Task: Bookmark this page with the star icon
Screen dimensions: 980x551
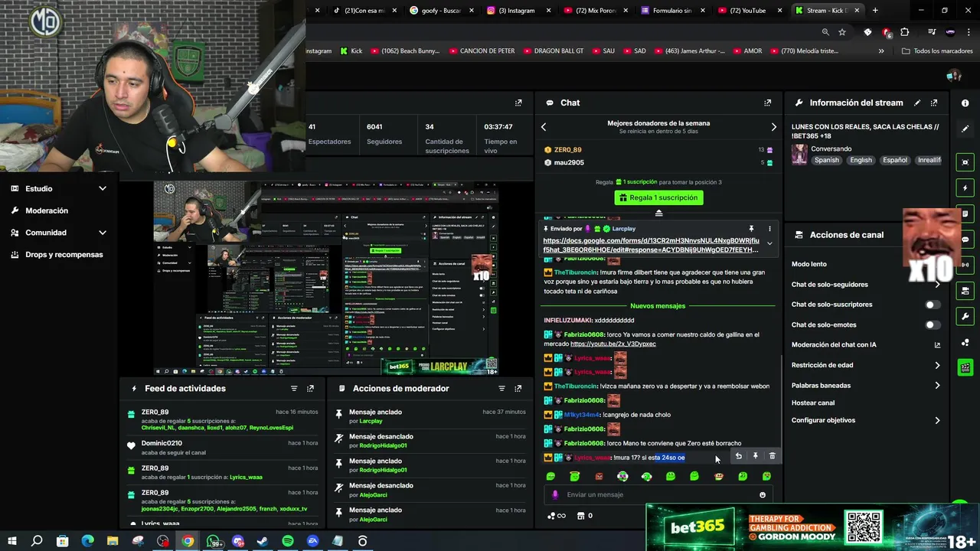Action: tap(842, 32)
